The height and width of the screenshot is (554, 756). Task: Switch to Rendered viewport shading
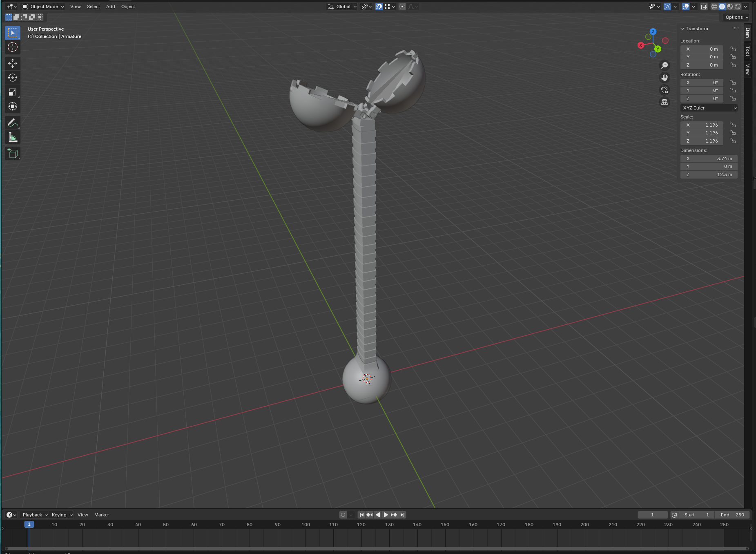point(738,7)
